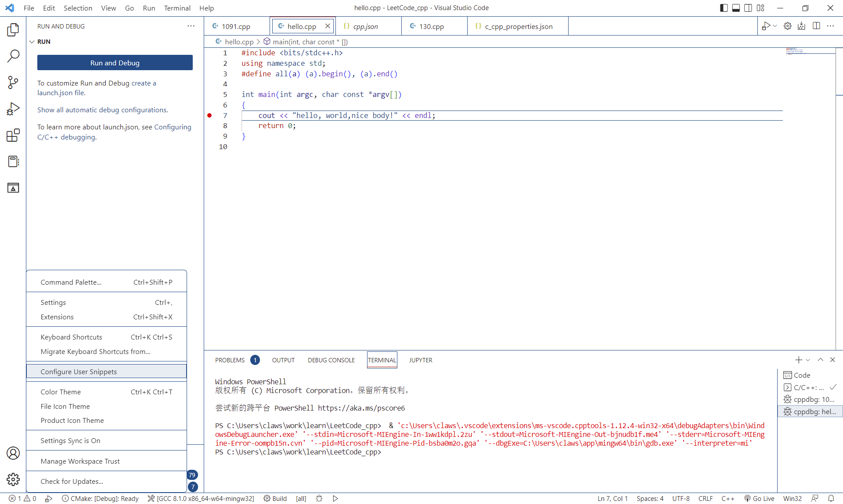Toggle breakpoint on line 7

tap(209, 115)
